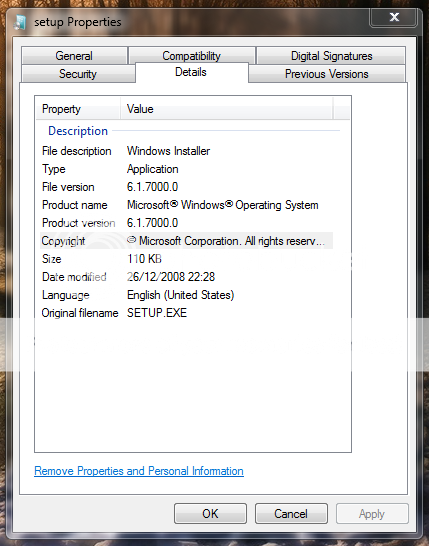This screenshot has width=429, height=546.
Task: Select the Product name label
Action: click(75, 205)
